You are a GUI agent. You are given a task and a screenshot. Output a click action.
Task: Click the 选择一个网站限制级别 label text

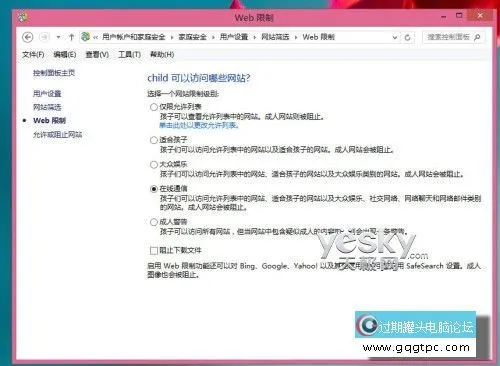[183, 94]
